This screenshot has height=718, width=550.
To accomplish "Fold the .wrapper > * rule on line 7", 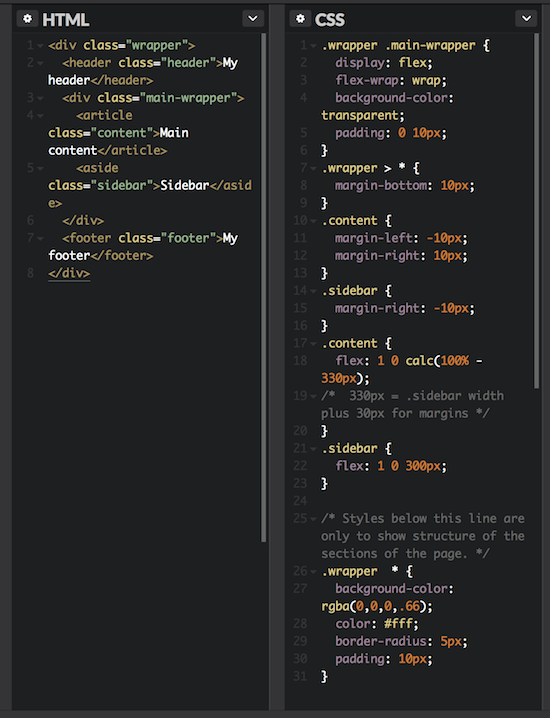I will pyautogui.click(x=313, y=169).
